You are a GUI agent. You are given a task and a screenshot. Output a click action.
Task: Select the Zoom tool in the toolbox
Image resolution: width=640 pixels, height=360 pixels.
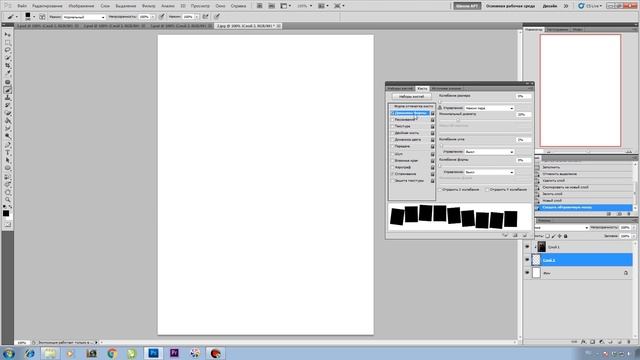pyautogui.click(x=7, y=200)
